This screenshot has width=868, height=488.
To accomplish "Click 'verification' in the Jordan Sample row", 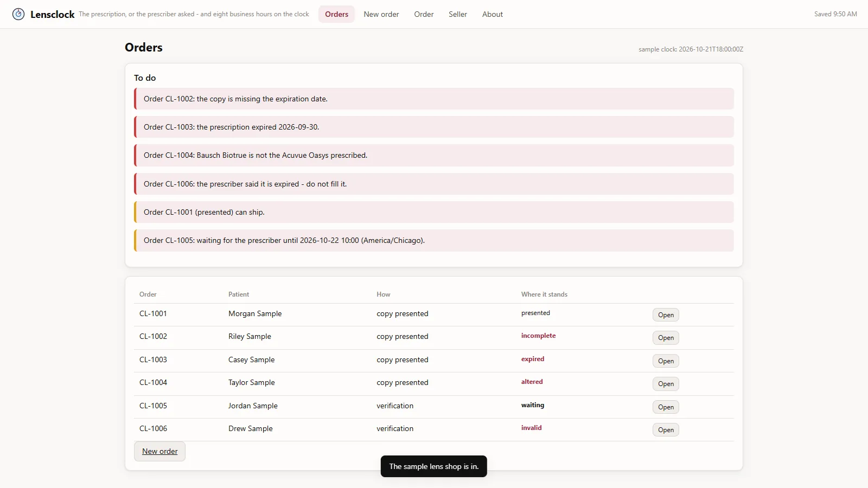I will point(395,406).
